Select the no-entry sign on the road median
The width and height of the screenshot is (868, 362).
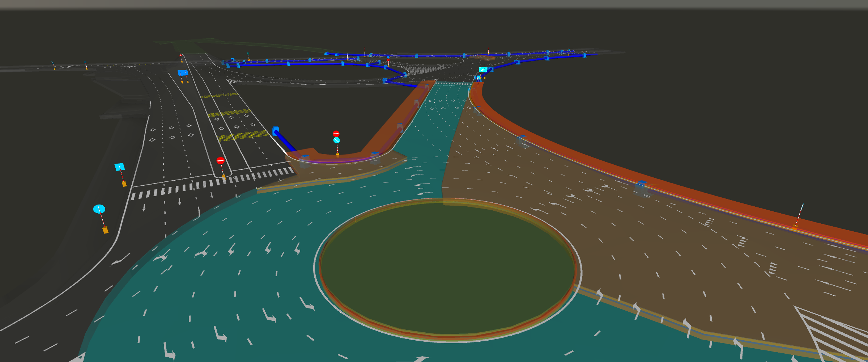tap(220, 161)
